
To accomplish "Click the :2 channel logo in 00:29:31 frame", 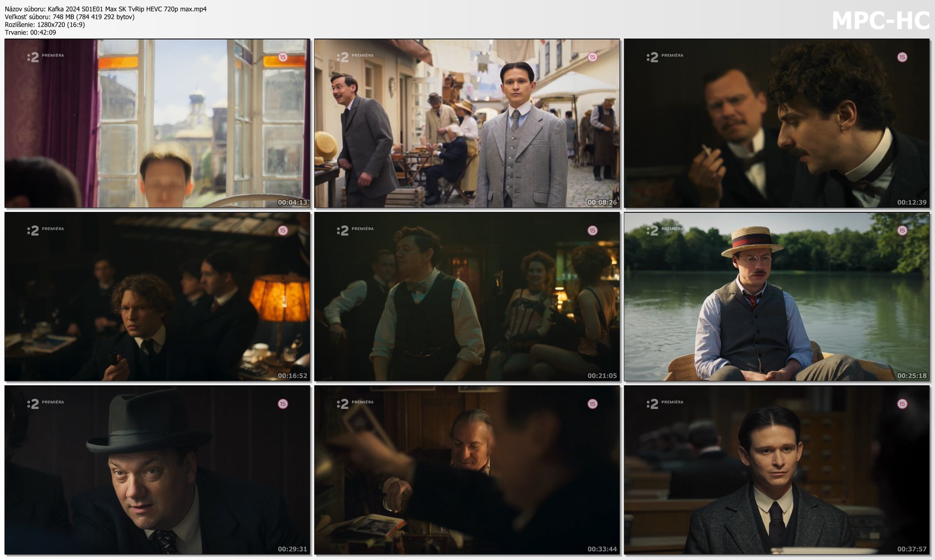I will 33,404.
